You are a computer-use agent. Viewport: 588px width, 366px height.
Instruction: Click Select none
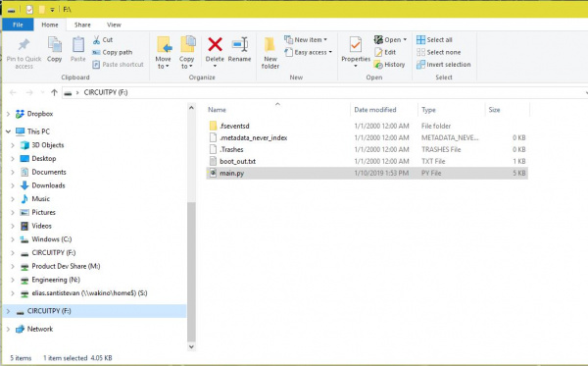point(438,52)
